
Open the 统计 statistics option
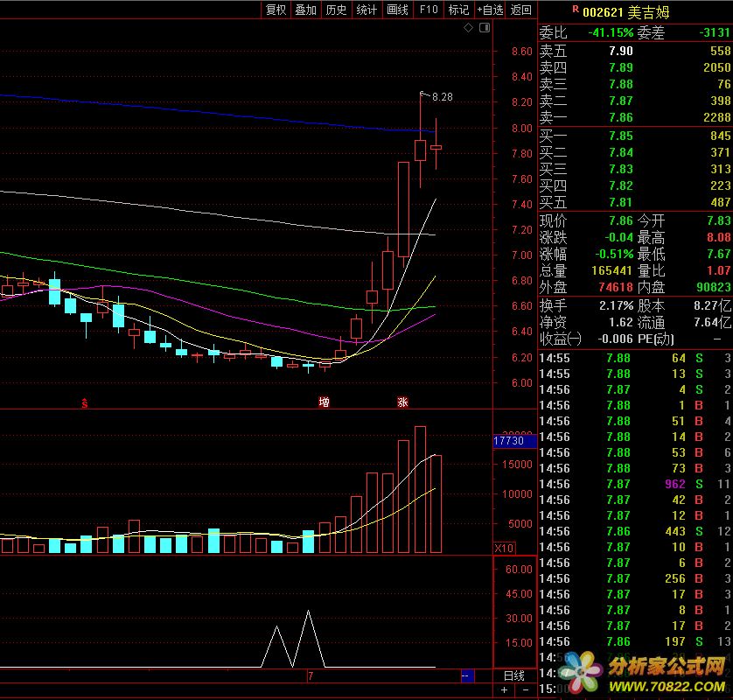click(x=366, y=10)
